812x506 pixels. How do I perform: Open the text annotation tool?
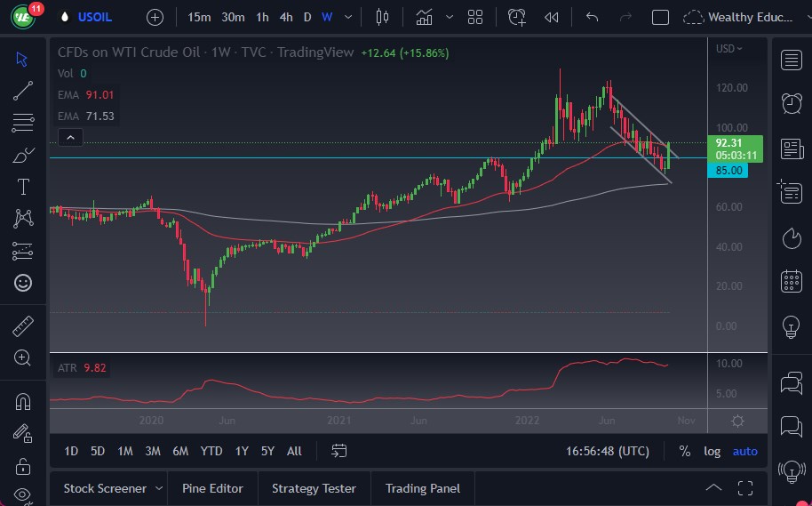[23, 187]
